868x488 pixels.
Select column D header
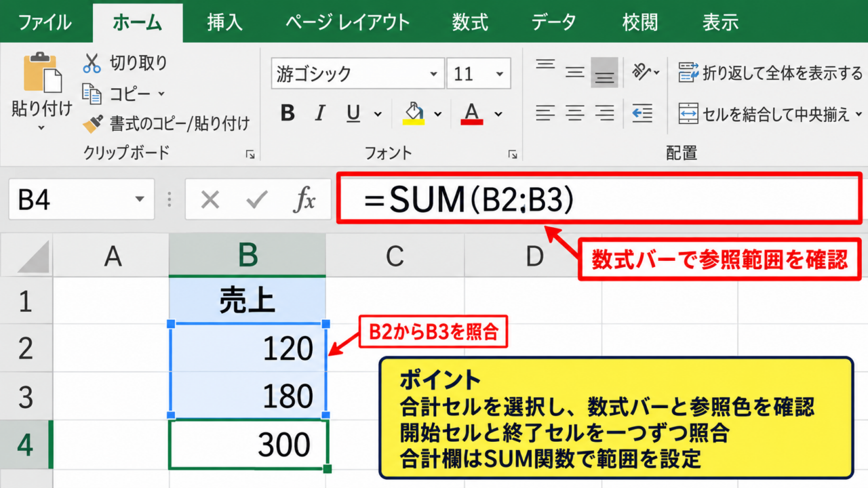534,256
